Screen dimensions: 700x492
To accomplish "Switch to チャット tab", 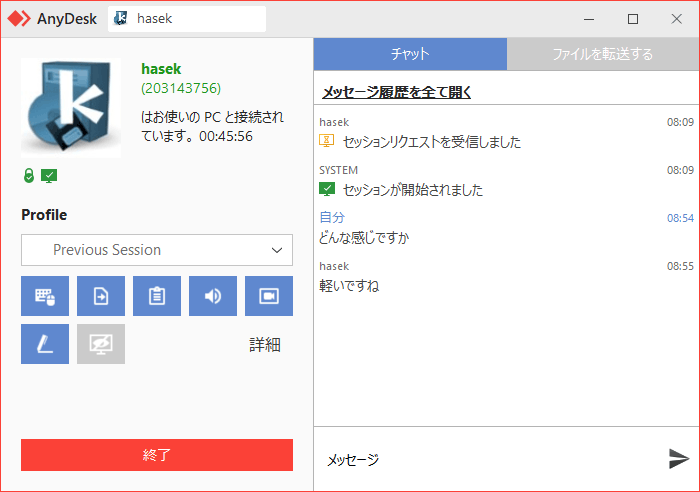I will point(410,54).
